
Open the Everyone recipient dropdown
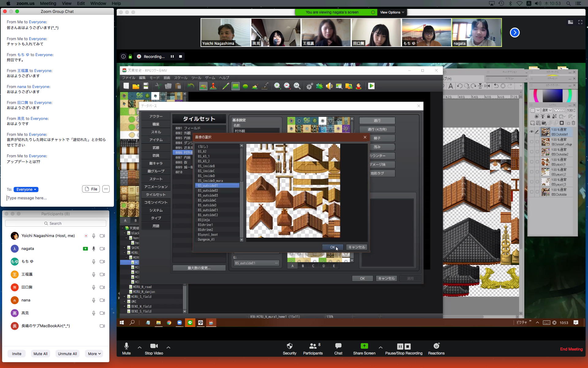click(26, 189)
